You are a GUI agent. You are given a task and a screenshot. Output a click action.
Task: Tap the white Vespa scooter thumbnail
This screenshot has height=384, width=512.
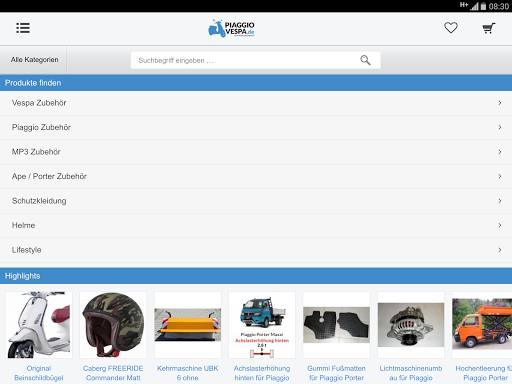click(x=39, y=325)
